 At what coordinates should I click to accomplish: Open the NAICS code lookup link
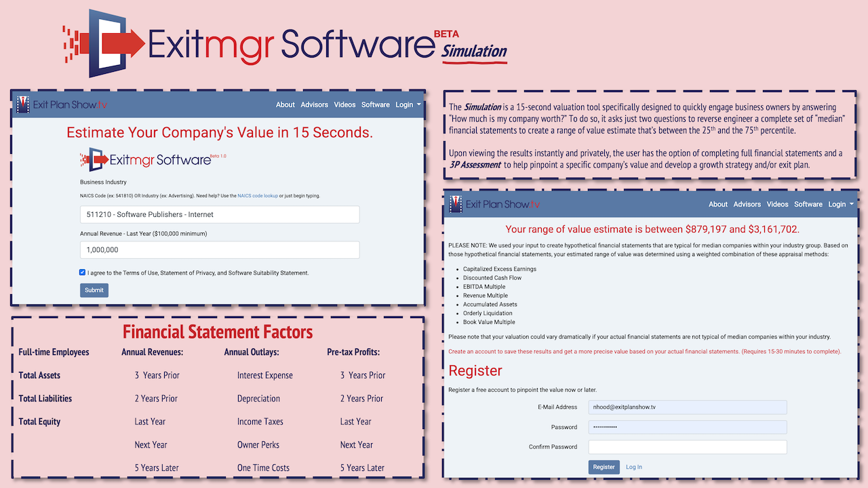coord(258,196)
